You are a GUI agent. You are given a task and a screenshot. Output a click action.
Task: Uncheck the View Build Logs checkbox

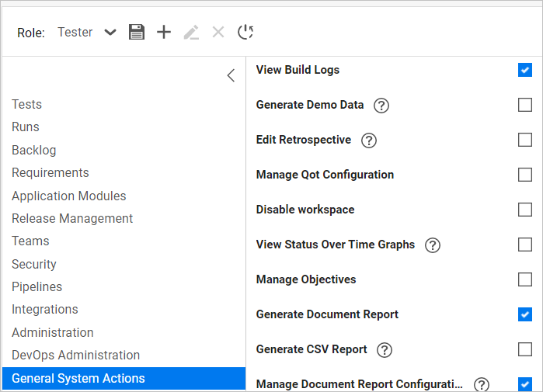click(x=525, y=70)
